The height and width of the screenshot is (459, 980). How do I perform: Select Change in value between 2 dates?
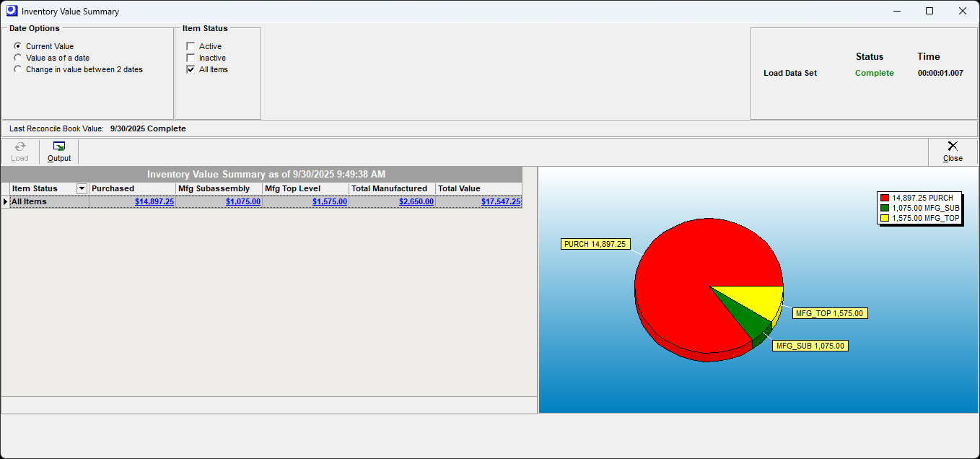coord(17,69)
